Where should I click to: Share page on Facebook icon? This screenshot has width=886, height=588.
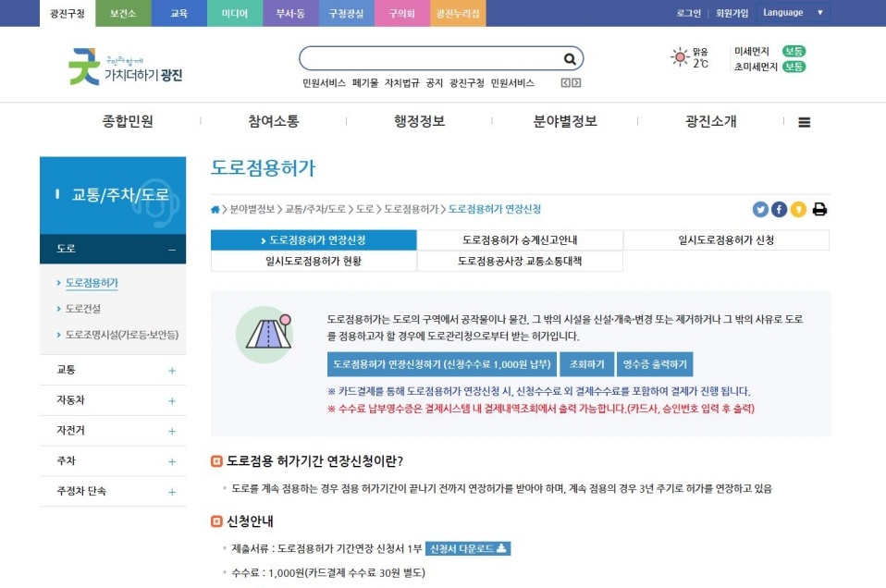[x=779, y=210]
